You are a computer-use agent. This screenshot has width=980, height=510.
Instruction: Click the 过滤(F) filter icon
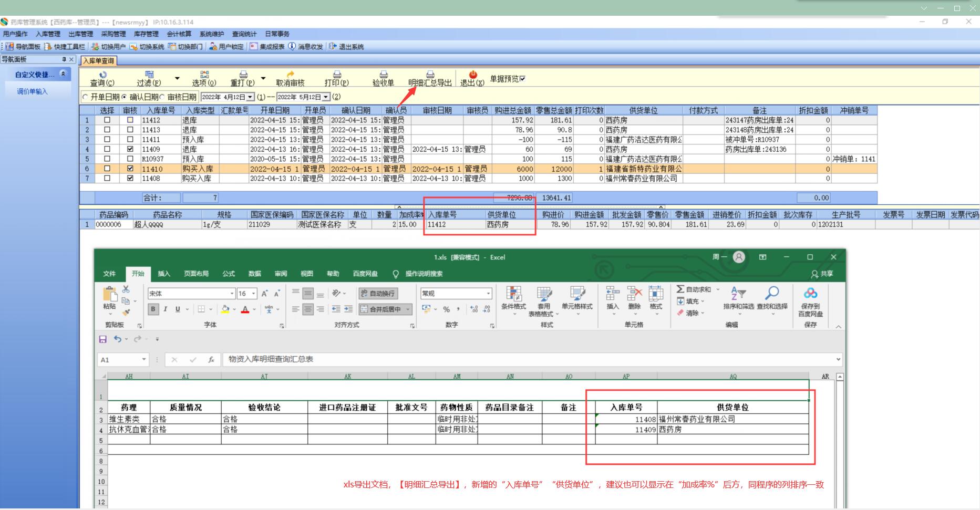pos(149,75)
